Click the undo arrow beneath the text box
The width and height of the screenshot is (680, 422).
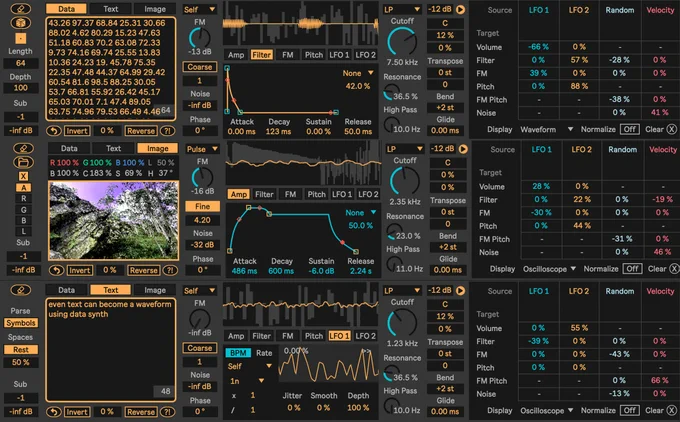coord(54,412)
